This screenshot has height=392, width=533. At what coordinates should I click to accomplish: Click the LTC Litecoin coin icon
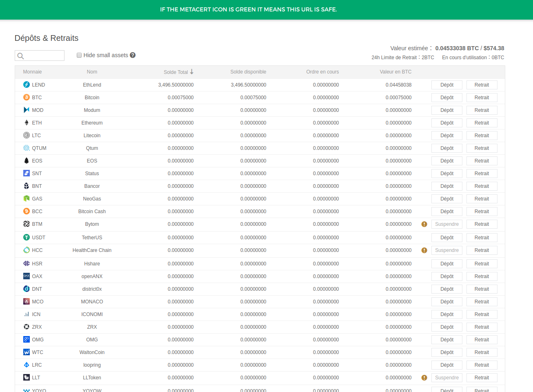point(27,135)
